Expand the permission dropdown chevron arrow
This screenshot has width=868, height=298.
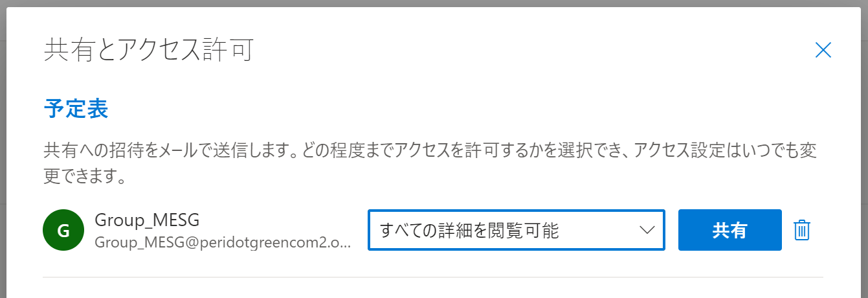(647, 230)
